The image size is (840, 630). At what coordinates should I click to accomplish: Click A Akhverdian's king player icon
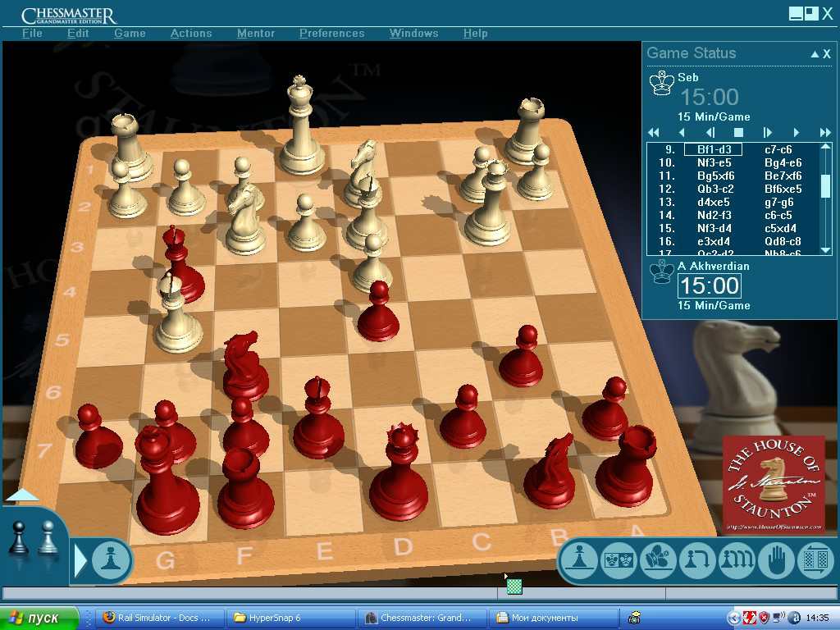(662, 272)
